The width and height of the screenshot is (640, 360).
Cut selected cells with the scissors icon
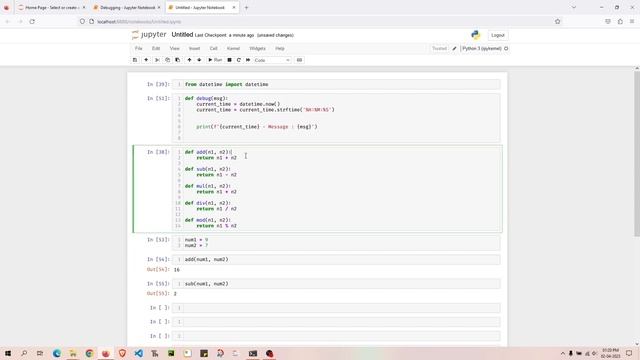click(157, 60)
